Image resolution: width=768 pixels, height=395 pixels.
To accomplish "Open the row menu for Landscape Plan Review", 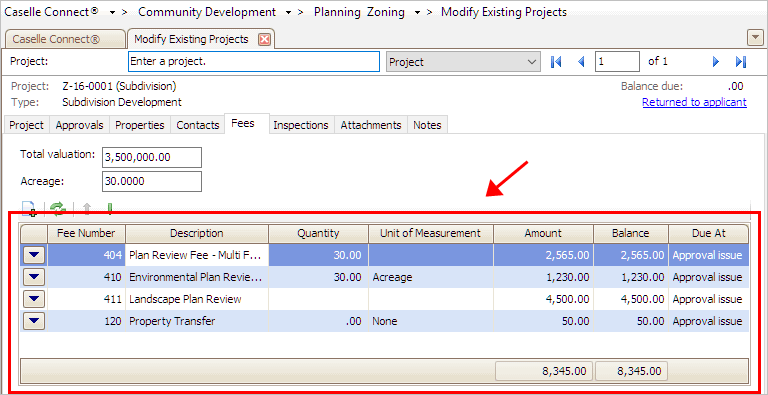I will point(34,299).
